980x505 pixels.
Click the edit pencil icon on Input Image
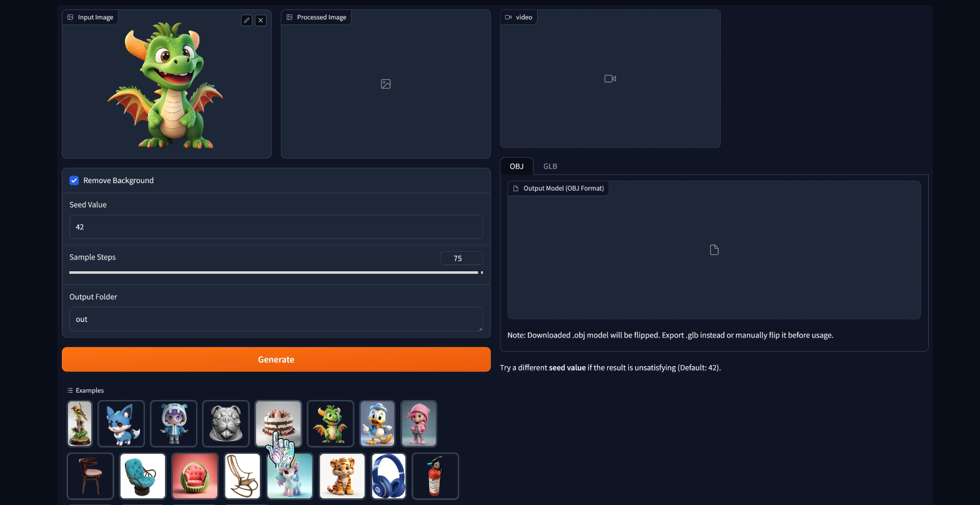(247, 21)
